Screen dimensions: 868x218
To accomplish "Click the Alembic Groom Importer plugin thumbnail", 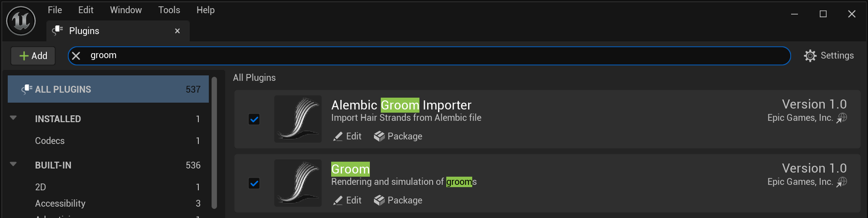I will [298, 119].
